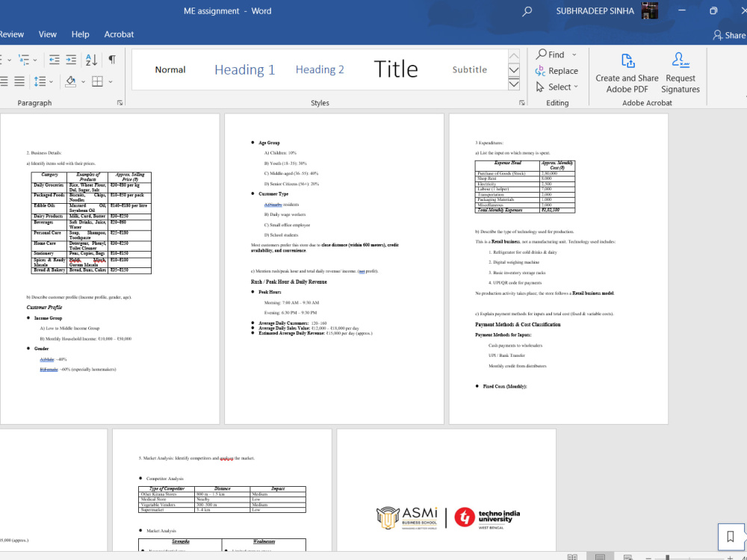
Task: Adjust the zoom slider handle
Action: pyautogui.click(x=667, y=558)
